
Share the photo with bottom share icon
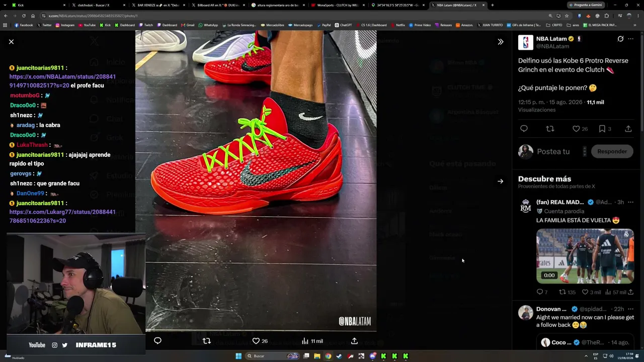(354, 341)
